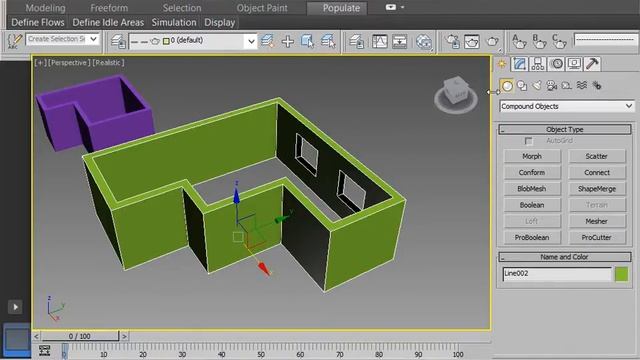640x360 pixels.
Task: Click the Edit Named Selection Sets icon
Action: (14, 41)
